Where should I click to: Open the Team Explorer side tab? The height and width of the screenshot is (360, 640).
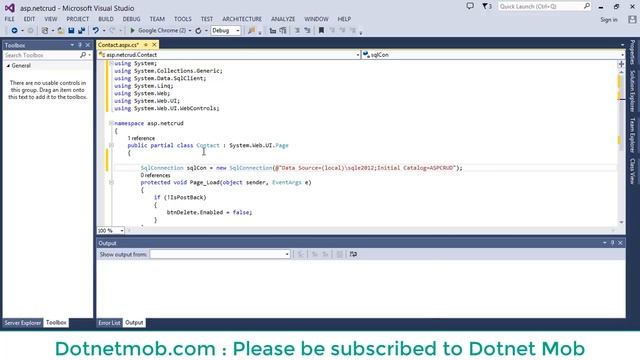632,135
